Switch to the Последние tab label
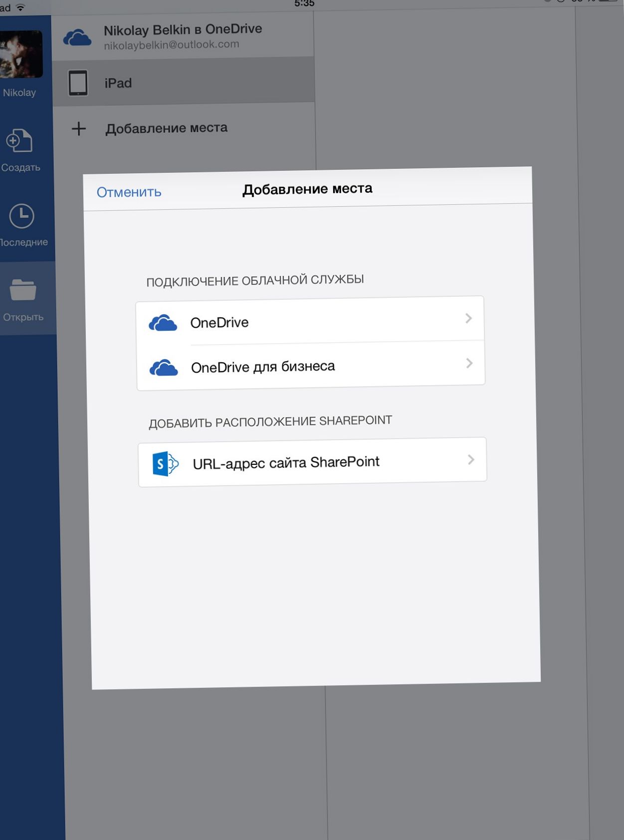Screen dimensions: 624x840 [23, 242]
